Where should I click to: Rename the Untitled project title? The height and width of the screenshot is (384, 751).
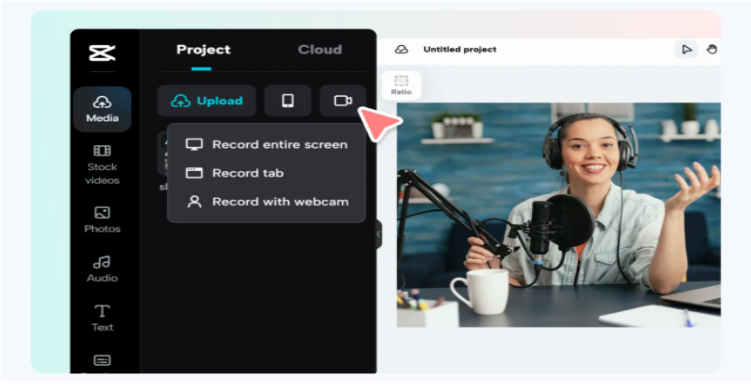point(460,49)
